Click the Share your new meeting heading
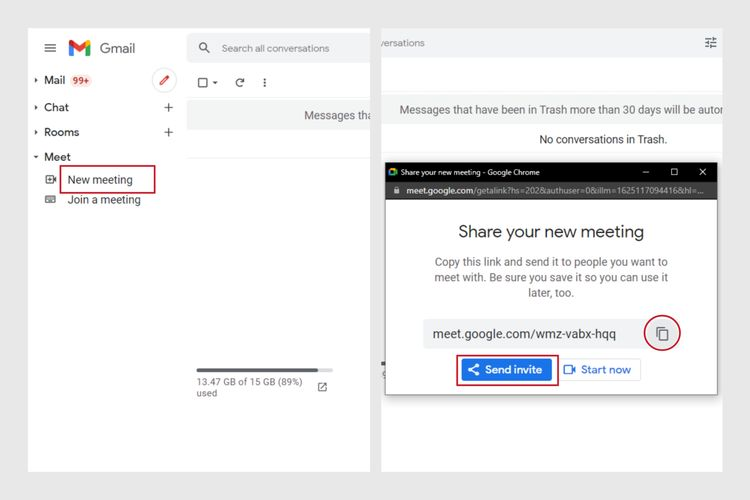The width and height of the screenshot is (750, 500). point(551,232)
